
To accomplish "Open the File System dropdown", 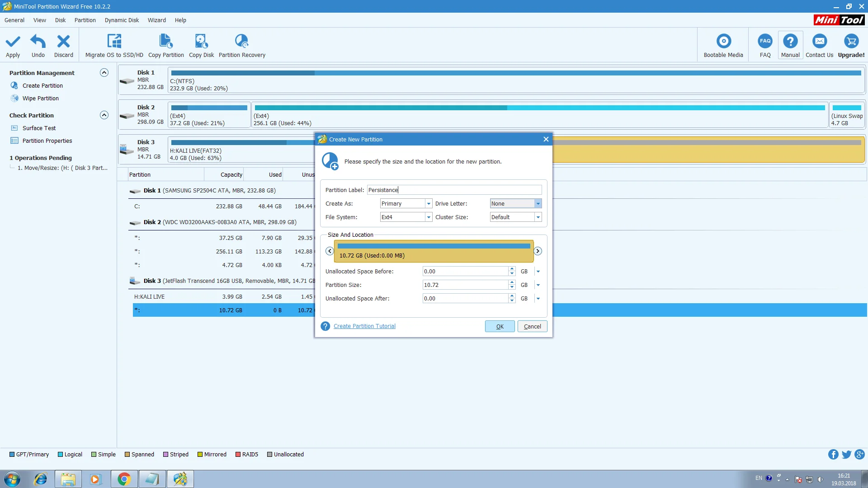I will [x=428, y=217].
